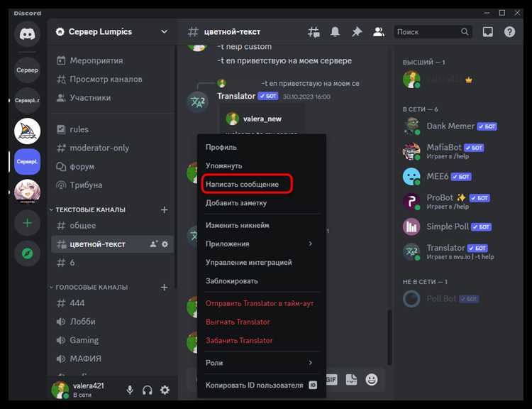
Task: Choose Забанить Translator
Action: (262, 340)
